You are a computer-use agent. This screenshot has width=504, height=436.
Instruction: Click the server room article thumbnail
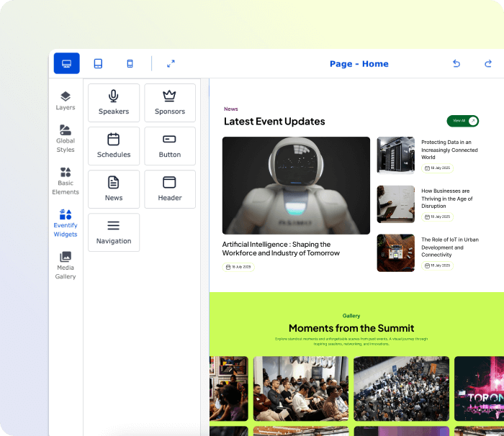coord(396,155)
